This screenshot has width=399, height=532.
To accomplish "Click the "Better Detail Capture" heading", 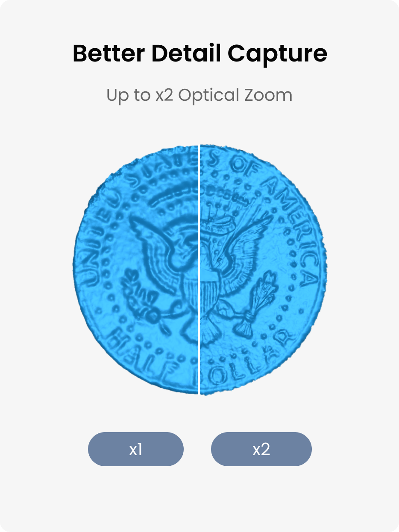I will click(x=199, y=54).
